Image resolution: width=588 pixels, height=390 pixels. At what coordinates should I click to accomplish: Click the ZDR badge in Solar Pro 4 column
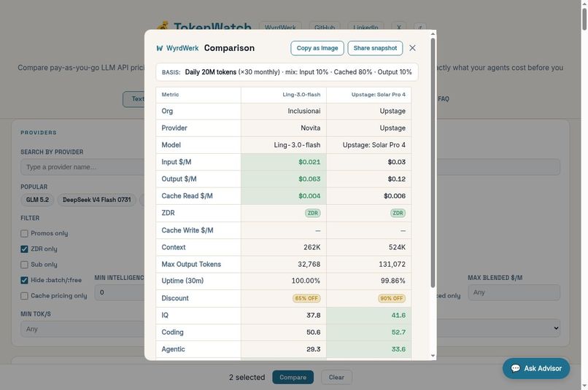point(398,213)
